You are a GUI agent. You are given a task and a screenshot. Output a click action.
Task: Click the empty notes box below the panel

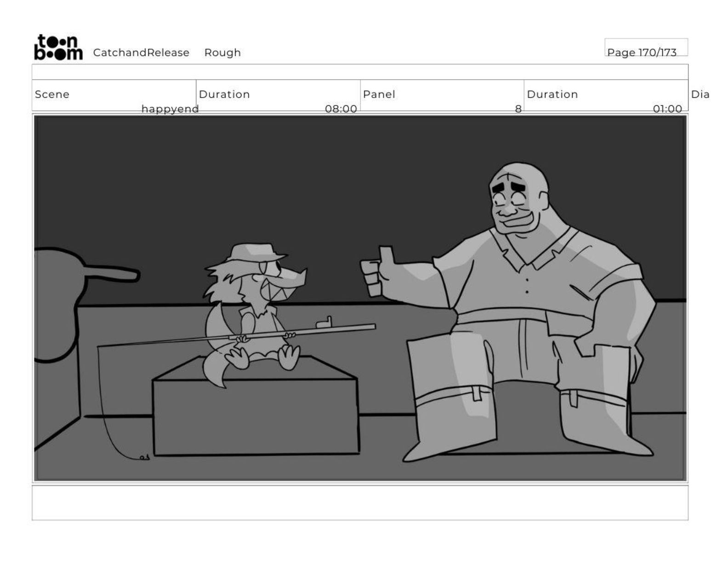click(360, 503)
